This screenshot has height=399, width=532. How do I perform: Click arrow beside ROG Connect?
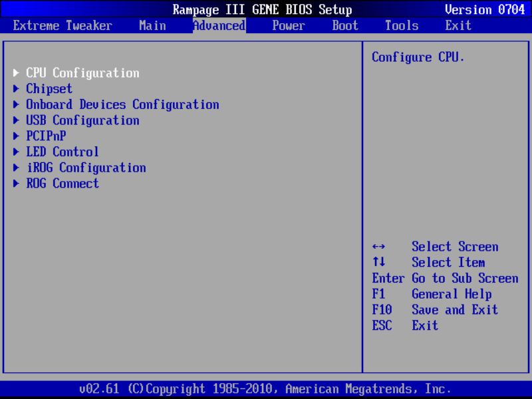point(16,184)
